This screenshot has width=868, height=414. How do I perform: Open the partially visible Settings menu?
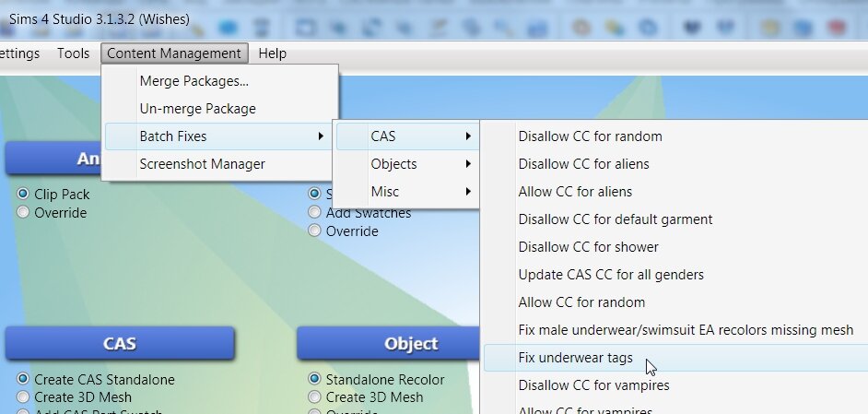tap(20, 53)
